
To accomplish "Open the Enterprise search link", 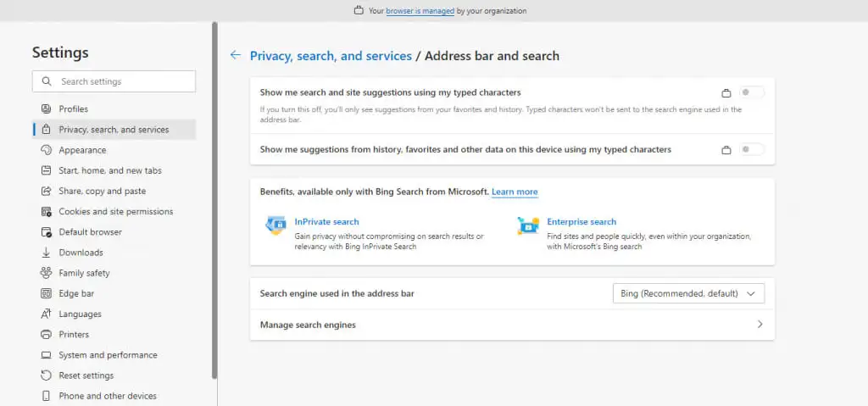I will [581, 221].
